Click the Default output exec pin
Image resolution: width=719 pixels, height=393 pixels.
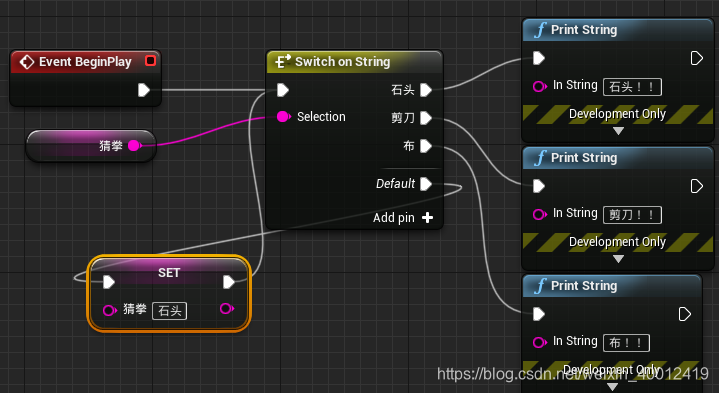[x=426, y=184]
